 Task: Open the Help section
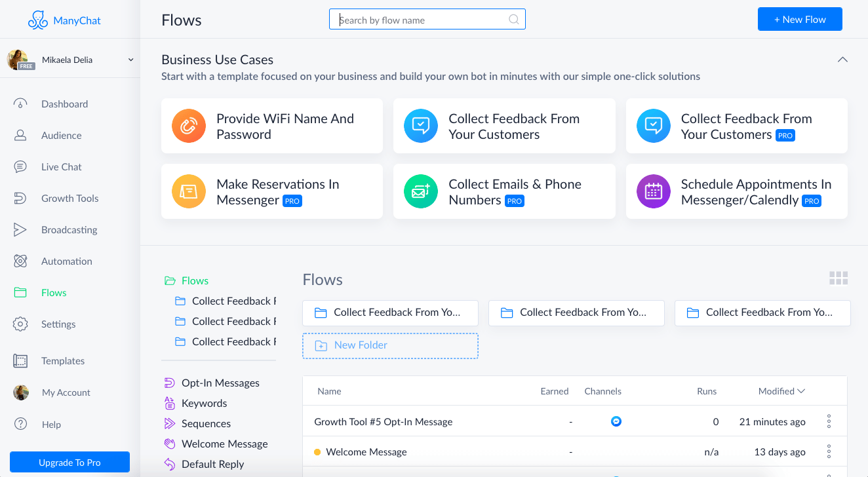[x=51, y=424]
